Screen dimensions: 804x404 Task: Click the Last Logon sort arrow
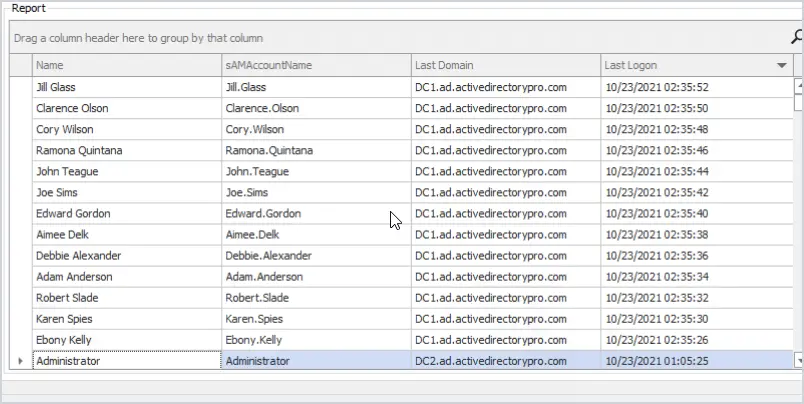[x=781, y=66]
